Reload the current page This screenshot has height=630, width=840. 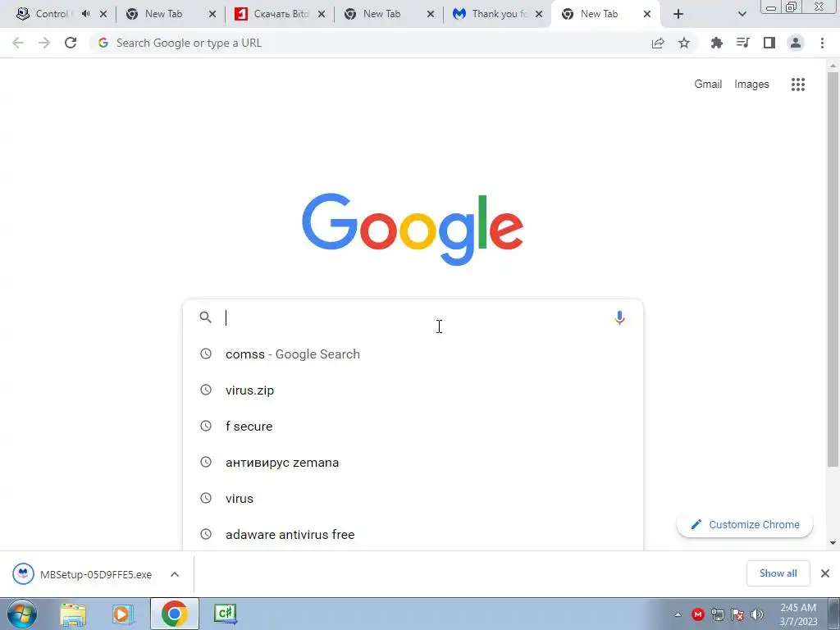(71, 43)
